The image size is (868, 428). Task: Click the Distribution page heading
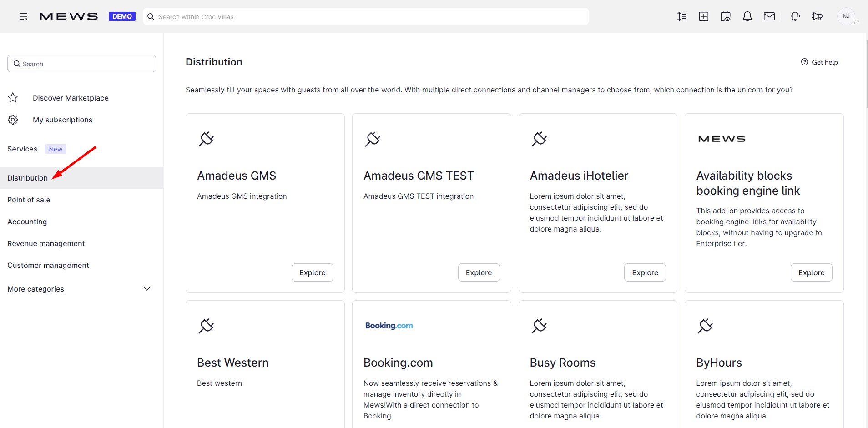click(x=214, y=62)
